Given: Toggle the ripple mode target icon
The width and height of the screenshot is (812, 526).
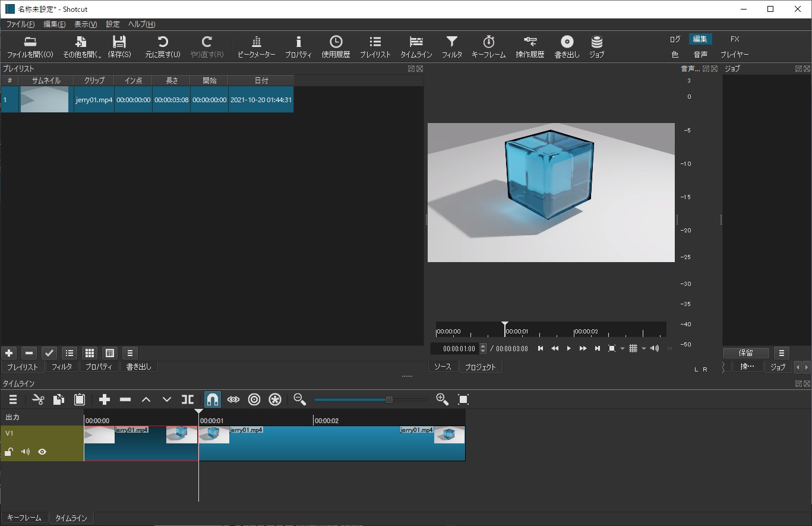Looking at the screenshot, I should point(254,399).
